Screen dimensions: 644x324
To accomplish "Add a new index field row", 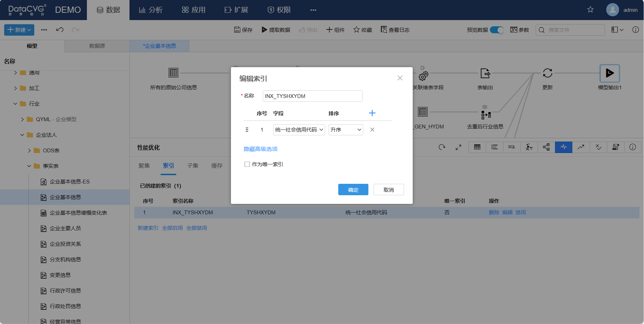I will pyautogui.click(x=372, y=113).
